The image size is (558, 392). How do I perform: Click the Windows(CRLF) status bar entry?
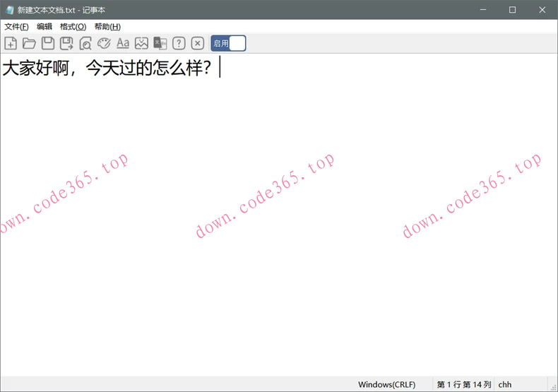click(387, 384)
